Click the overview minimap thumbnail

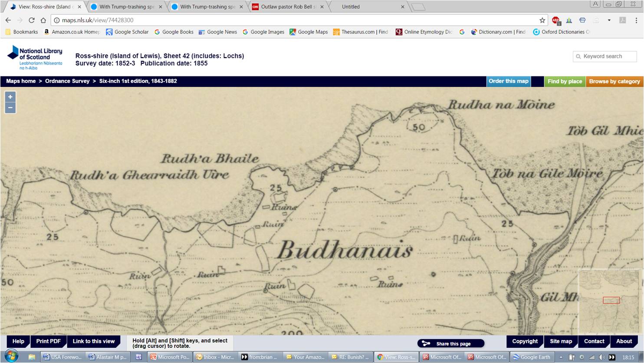609,300
